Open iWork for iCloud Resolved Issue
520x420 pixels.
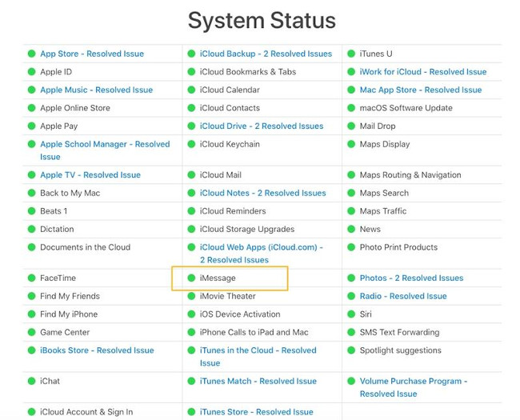point(422,72)
